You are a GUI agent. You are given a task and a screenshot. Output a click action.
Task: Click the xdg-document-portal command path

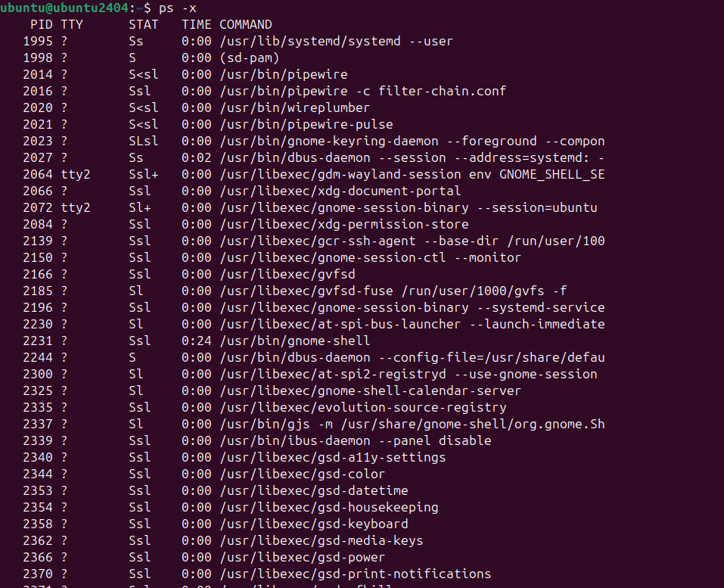click(x=340, y=191)
